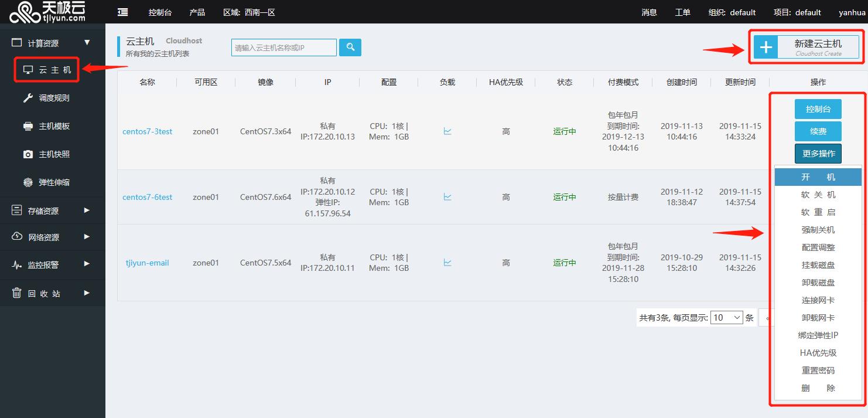Open load chart for centos7-6test
868x418 pixels.
447,197
